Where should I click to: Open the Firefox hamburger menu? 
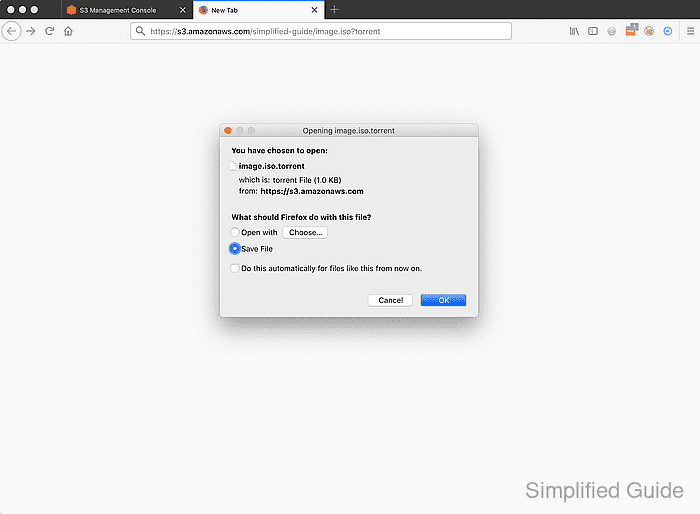(691, 31)
